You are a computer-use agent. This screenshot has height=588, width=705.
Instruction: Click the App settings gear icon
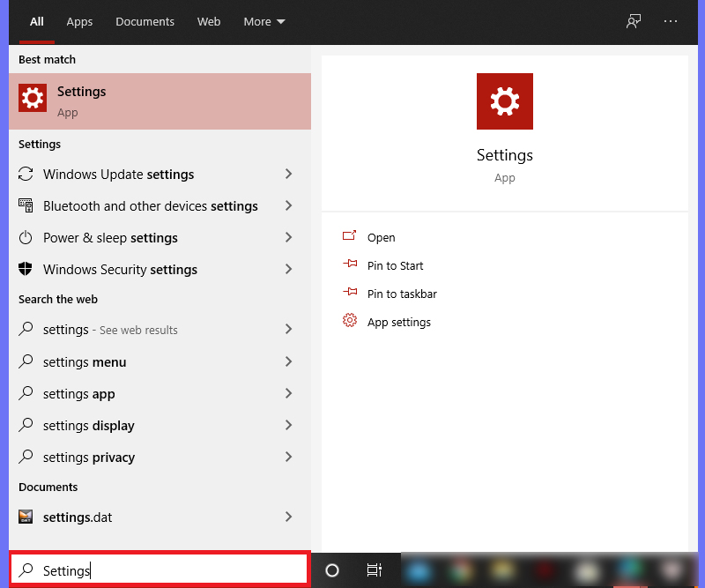pos(349,320)
